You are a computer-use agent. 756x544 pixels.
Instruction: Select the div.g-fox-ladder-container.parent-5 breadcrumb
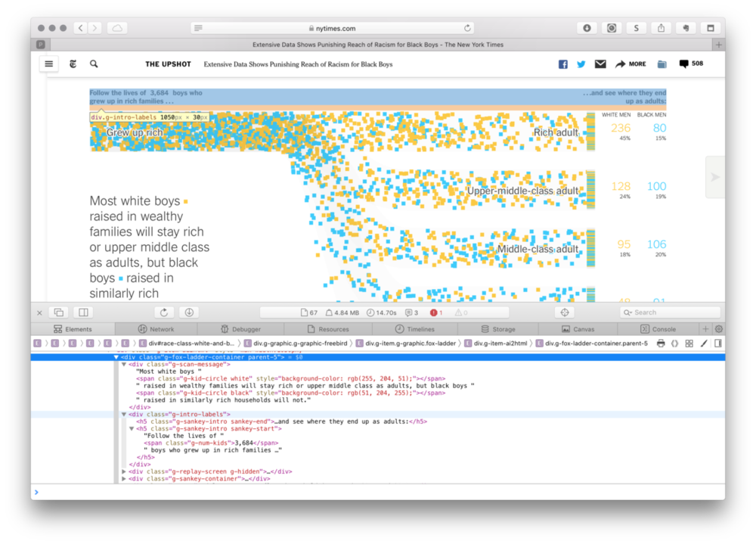pos(592,343)
